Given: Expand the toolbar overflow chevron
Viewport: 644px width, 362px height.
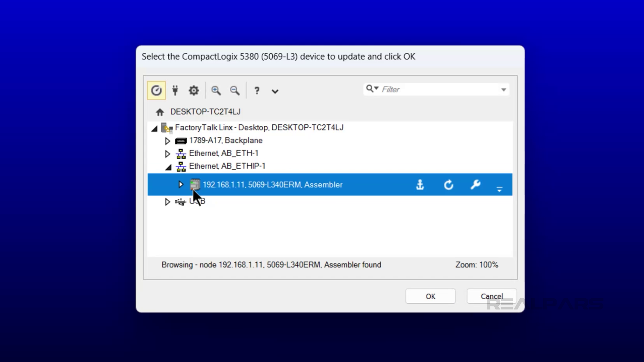Looking at the screenshot, I should coord(275,91).
